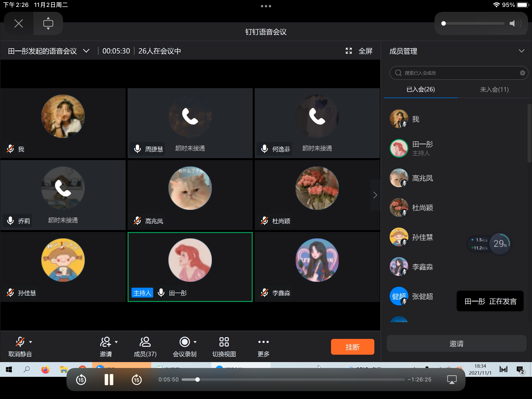This screenshot has width=532, height=399.
Task: Pause the video playback
Action: coord(109,380)
